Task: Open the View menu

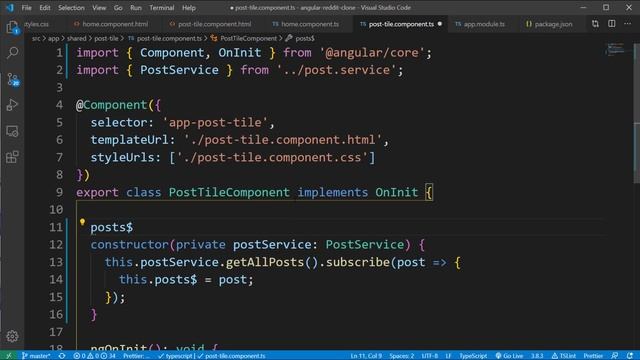Action: click(x=99, y=8)
